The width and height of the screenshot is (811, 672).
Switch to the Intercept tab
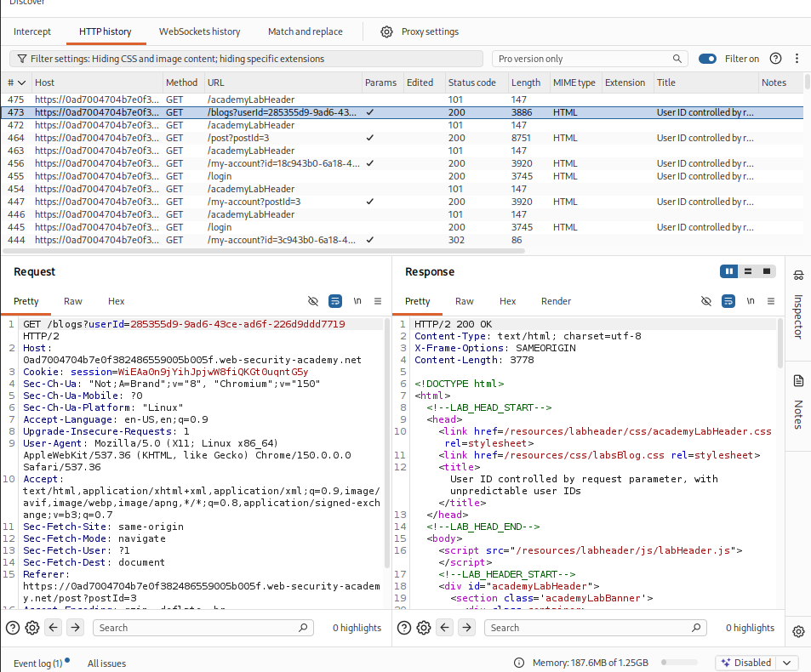coord(32,31)
